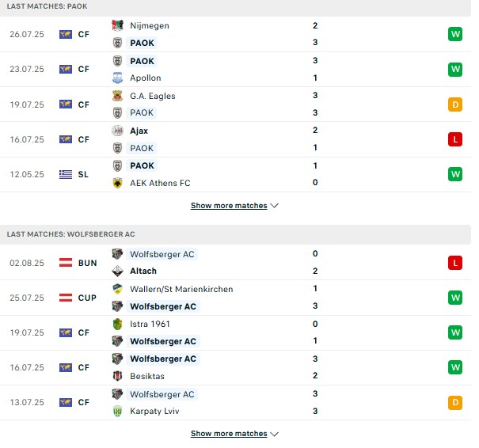Image resolution: width=479 pixels, height=448 pixels.
Task: Click the chevron beside the bottom Show more matches
Action: click(274, 434)
